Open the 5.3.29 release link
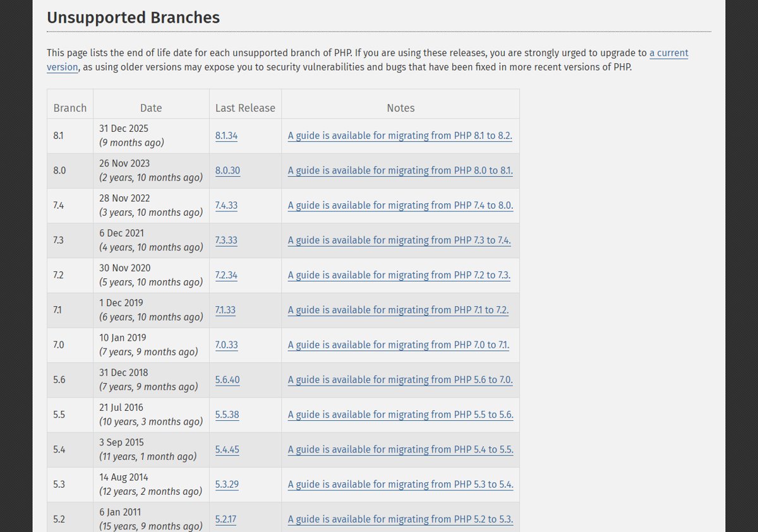The width and height of the screenshot is (758, 532). pyautogui.click(x=227, y=485)
